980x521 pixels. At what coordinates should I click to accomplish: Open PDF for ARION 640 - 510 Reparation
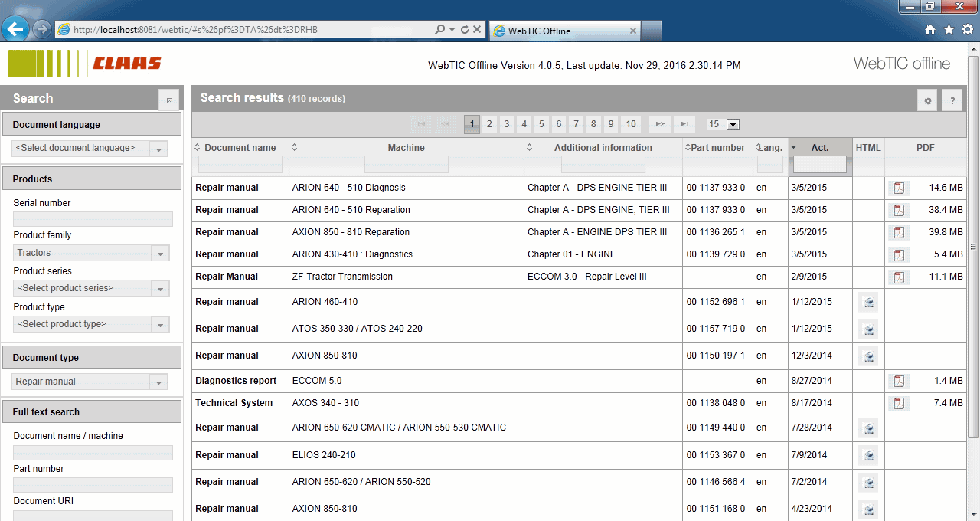(x=900, y=210)
